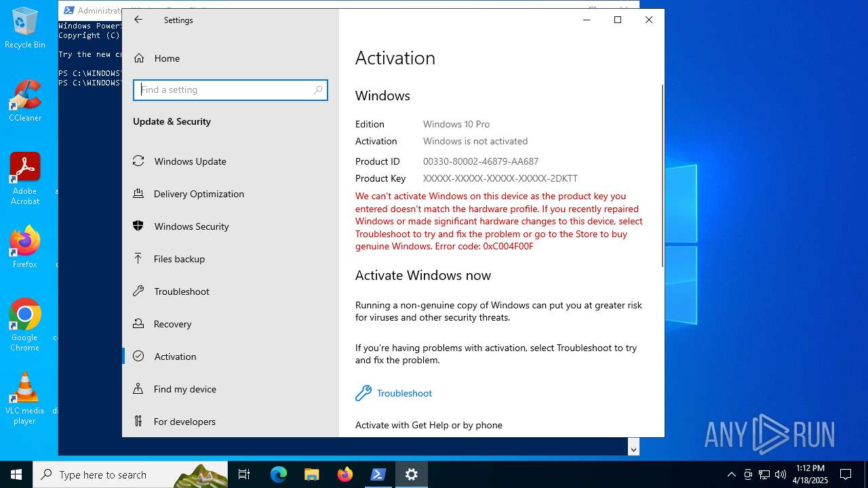Viewport: 868px width, 488px height.
Task: Click the Home house icon
Action: pos(138,58)
